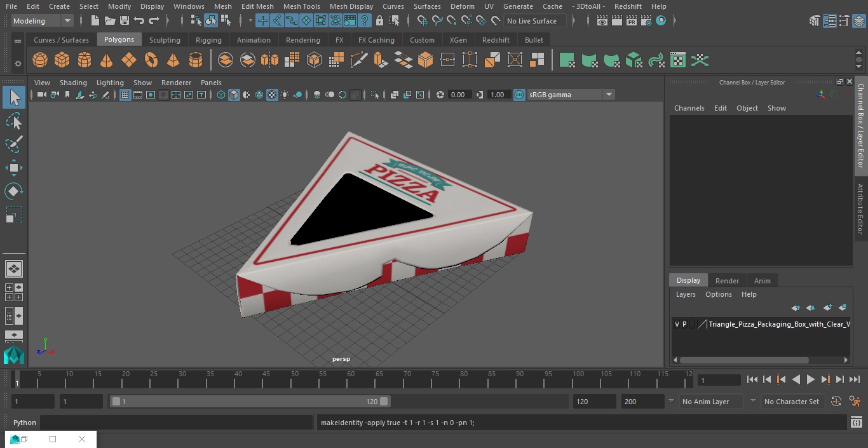Click the current frame input field
The width and height of the screenshot is (868, 448).
tap(719, 380)
